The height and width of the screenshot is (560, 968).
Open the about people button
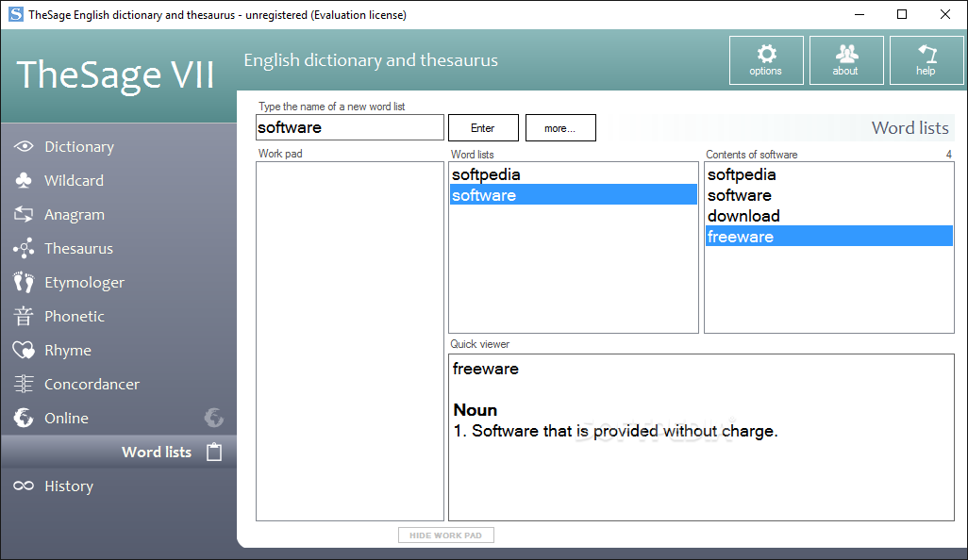(x=846, y=59)
